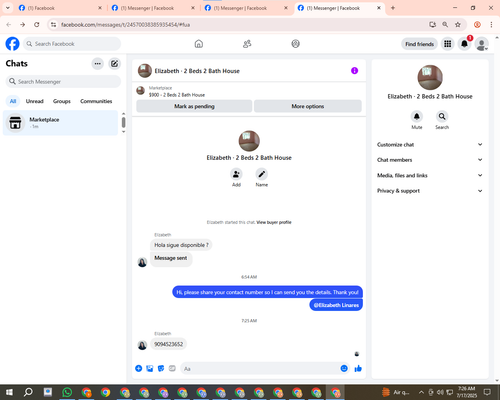Open Chrome zoom magnifier icon
Image resolution: width=500 pixels, height=400 pixels.
(445, 25)
